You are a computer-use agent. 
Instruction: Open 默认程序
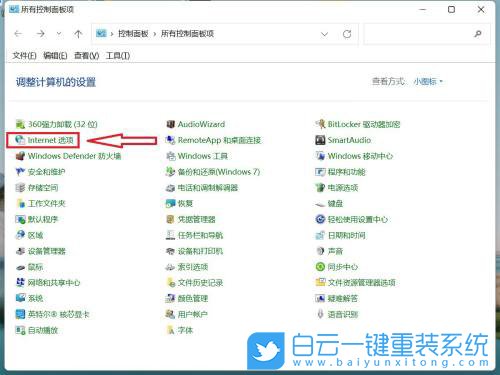[37, 219]
